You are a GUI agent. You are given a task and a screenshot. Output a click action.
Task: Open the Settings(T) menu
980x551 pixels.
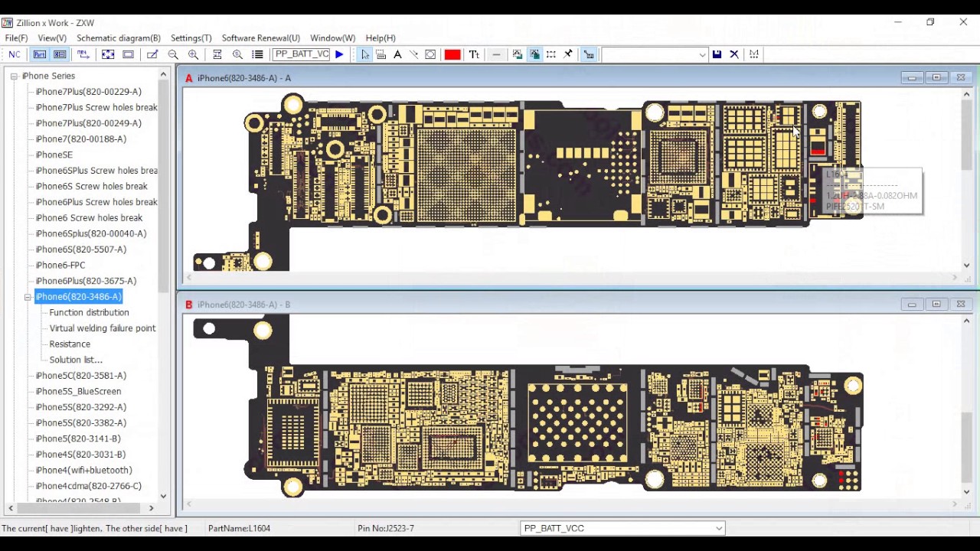(191, 38)
